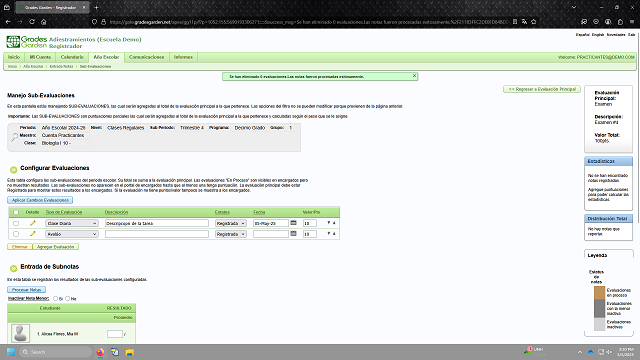The height and width of the screenshot is (360, 640).
Task: Open the Inicio menu tab
Action: pyautogui.click(x=14, y=57)
